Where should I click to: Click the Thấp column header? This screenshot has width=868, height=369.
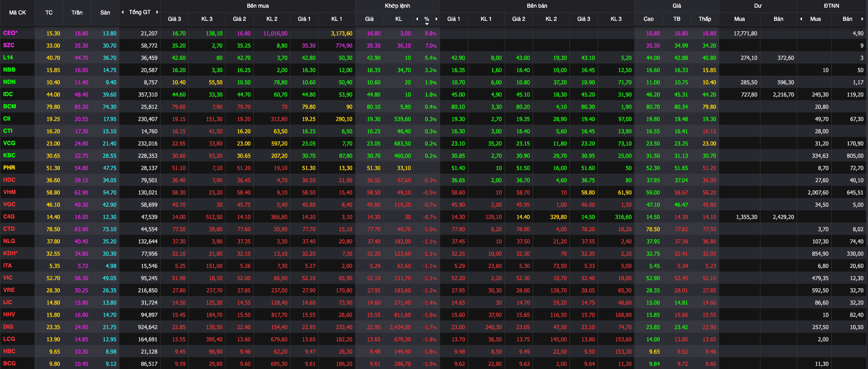click(x=705, y=19)
